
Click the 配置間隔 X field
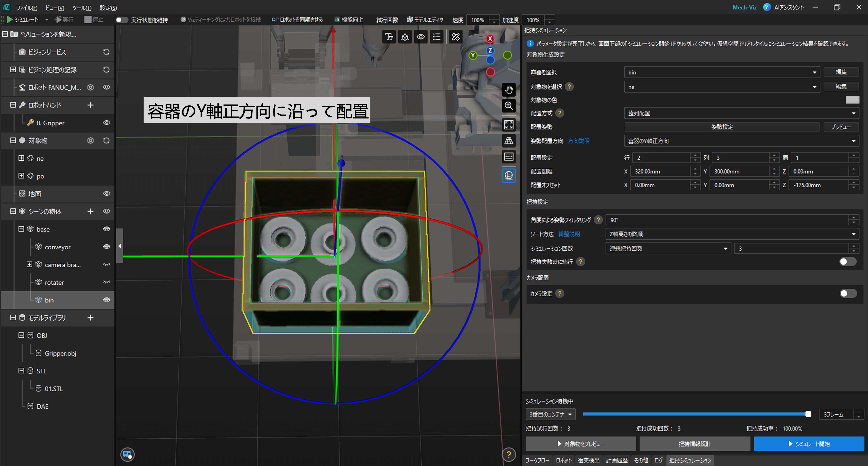660,172
